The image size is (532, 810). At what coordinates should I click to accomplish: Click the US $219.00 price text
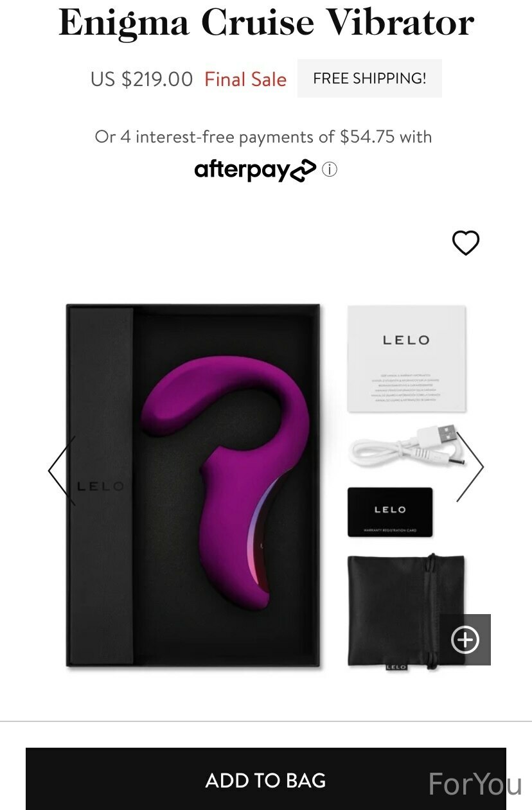[141, 80]
